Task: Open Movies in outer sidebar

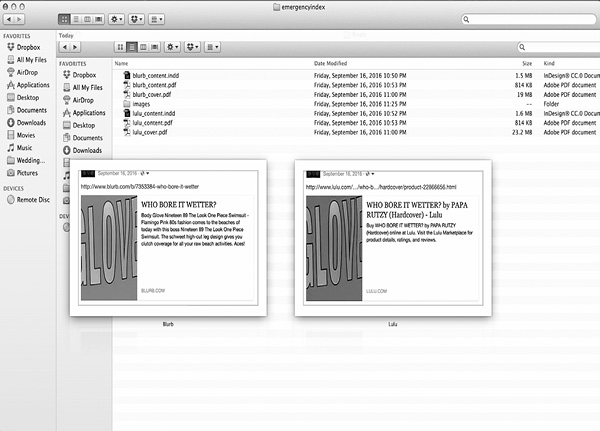Action: pyautogui.click(x=21, y=135)
